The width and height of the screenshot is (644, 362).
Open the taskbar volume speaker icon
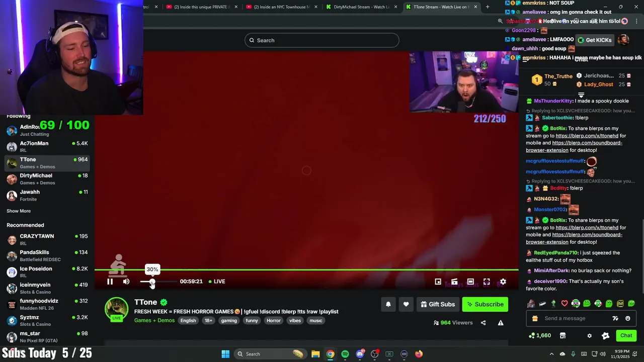[x=603, y=354]
